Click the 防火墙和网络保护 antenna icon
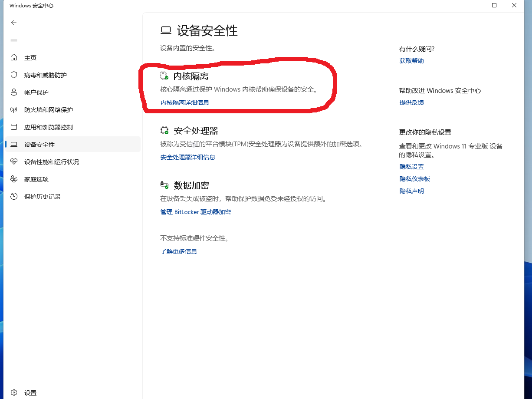This screenshot has width=532, height=399. (x=14, y=109)
